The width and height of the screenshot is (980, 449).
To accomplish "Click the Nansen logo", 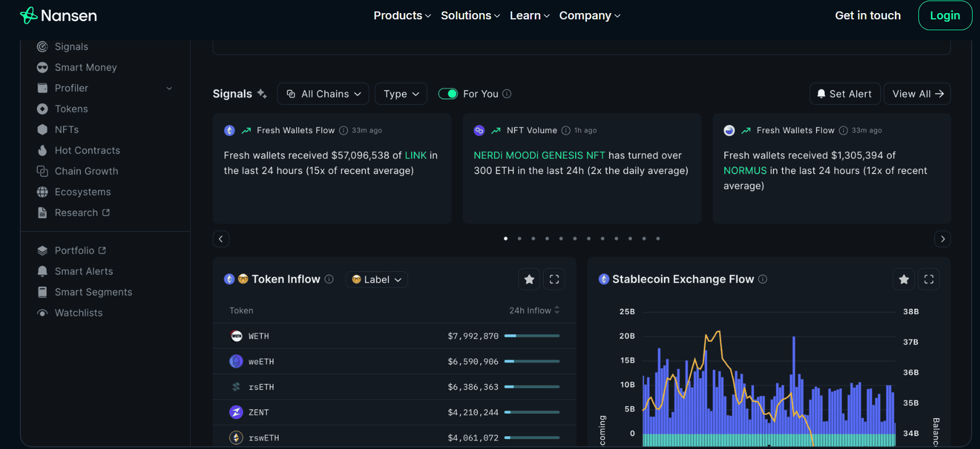I will [x=58, y=15].
